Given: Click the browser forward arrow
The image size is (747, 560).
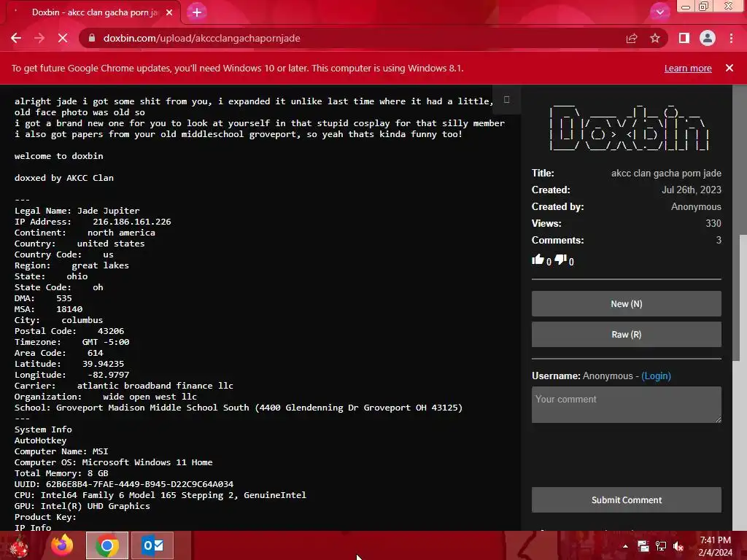Looking at the screenshot, I should tap(39, 38).
